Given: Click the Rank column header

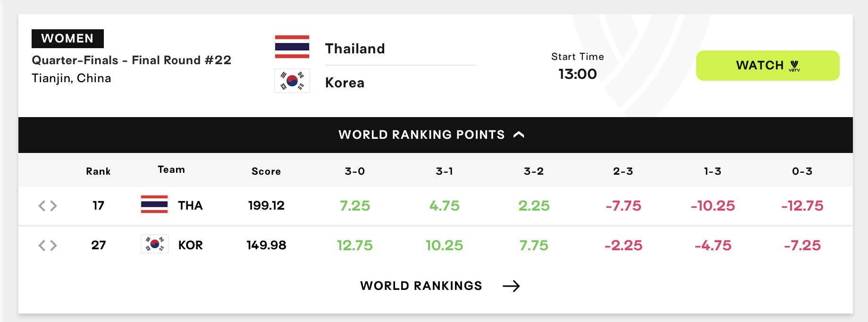Looking at the screenshot, I should tap(98, 171).
